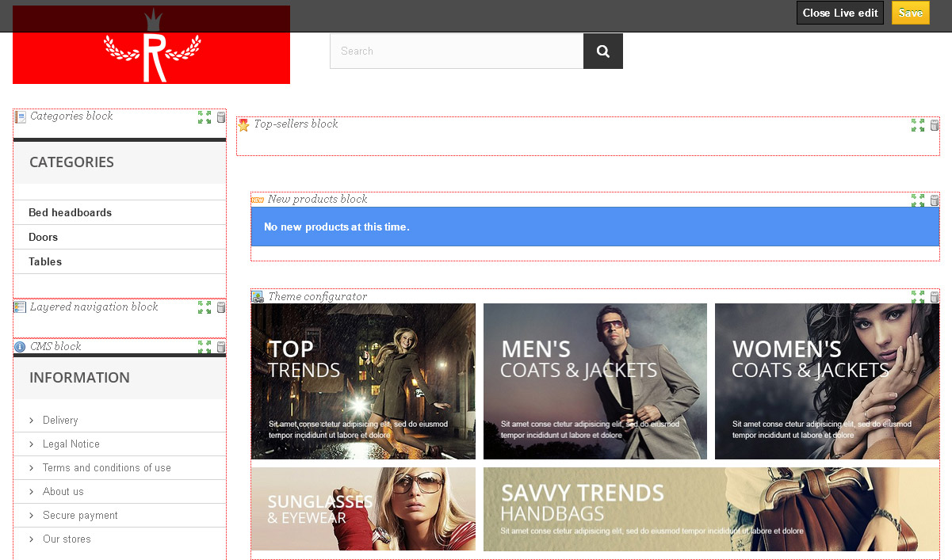Click the 'Layered navigation block' label
The image size is (952, 560).
(94, 307)
